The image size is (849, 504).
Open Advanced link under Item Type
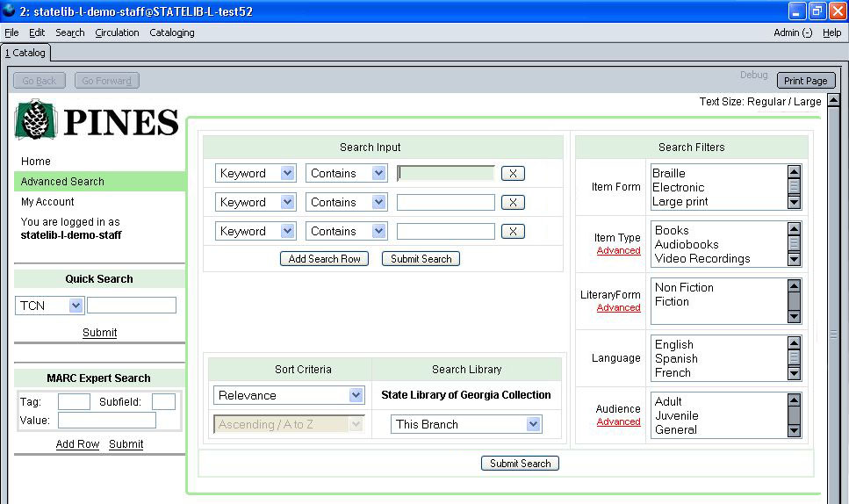(x=618, y=251)
